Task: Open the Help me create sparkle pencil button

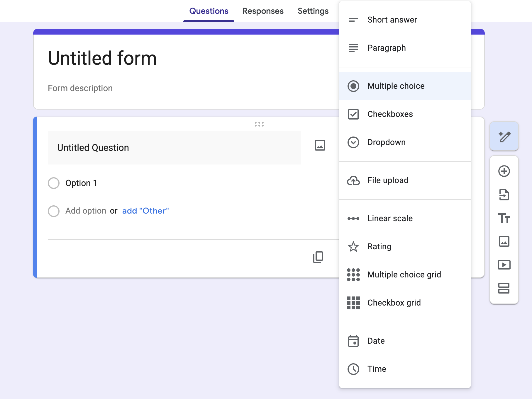Action: click(x=504, y=137)
